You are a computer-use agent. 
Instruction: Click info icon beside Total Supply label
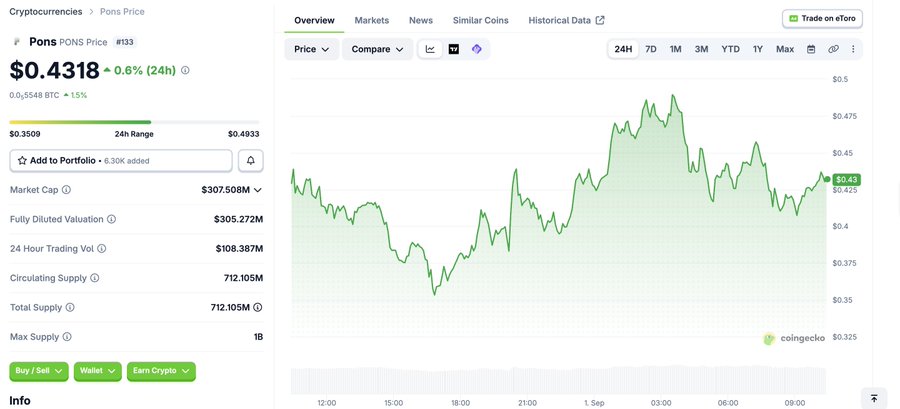(x=70, y=307)
